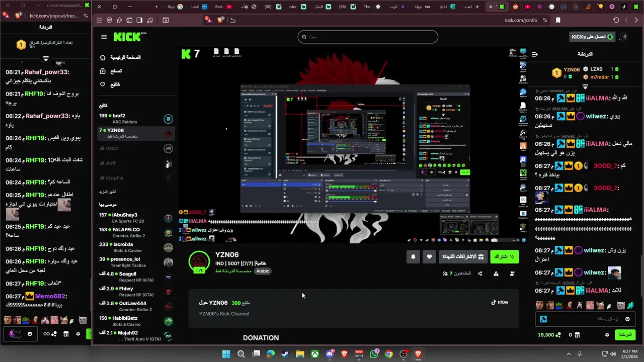This screenshot has width=644, height=362.
Task: Open emoji picker in main chat
Action: click(x=627, y=319)
